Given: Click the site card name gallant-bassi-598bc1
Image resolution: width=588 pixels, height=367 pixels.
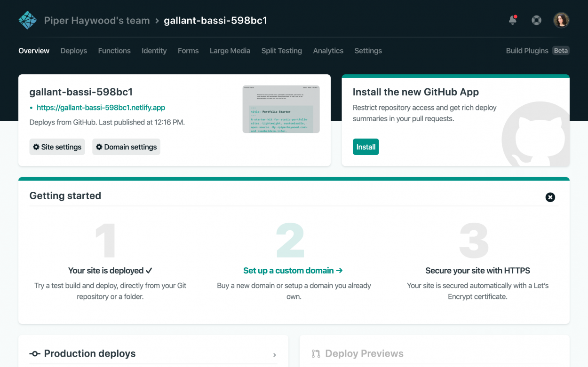Looking at the screenshot, I should (81, 92).
